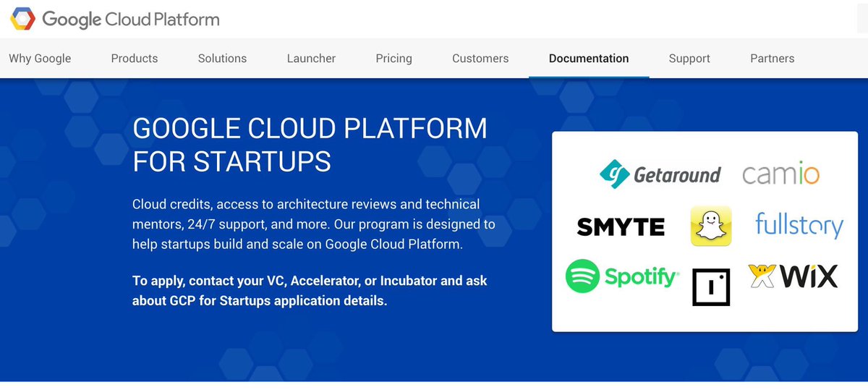This screenshot has width=868, height=390.
Task: Click the paragraph starting with 'Cloud credits, access to'
Action: (314, 224)
